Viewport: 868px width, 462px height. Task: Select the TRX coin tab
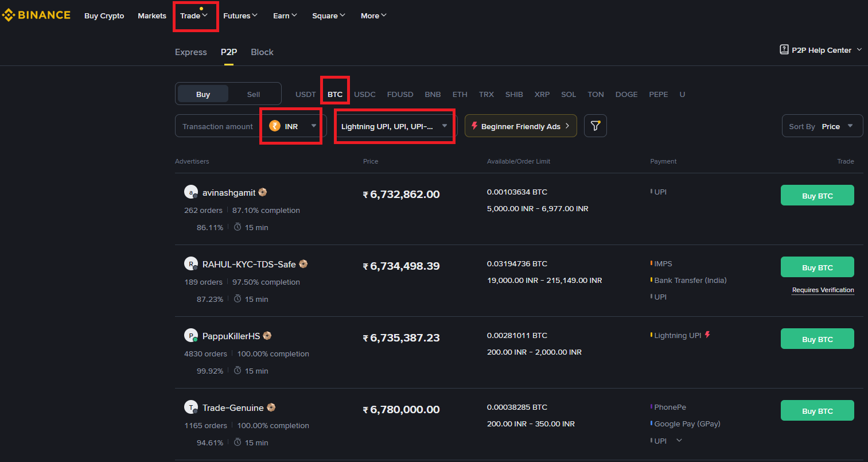486,94
